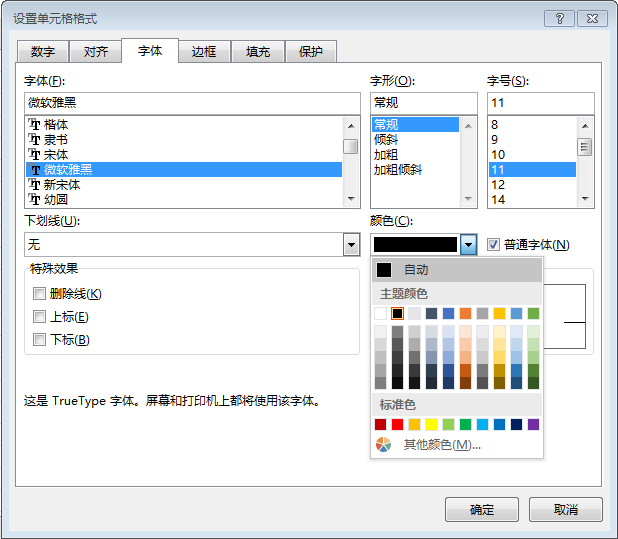Switch to the 边框 tab
The width and height of the screenshot is (618, 539).
(204, 52)
